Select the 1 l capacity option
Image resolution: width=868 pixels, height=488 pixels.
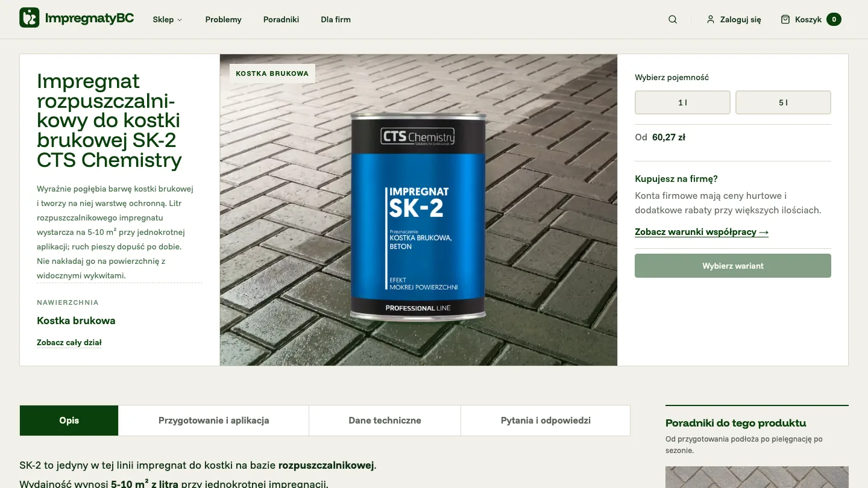682,102
